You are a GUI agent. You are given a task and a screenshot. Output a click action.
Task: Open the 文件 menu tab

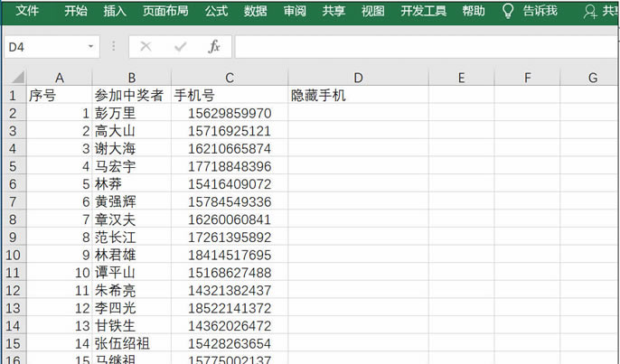pyautogui.click(x=27, y=11)
